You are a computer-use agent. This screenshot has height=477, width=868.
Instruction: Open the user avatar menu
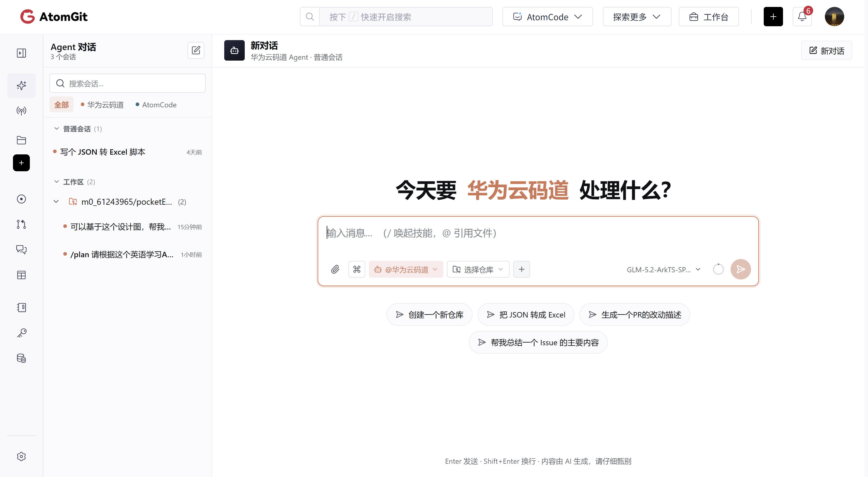tap(834, 17)
